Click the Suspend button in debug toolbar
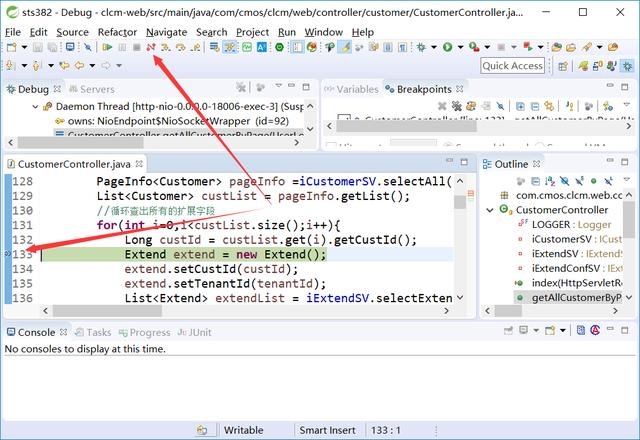 click(x=122, y=47)
